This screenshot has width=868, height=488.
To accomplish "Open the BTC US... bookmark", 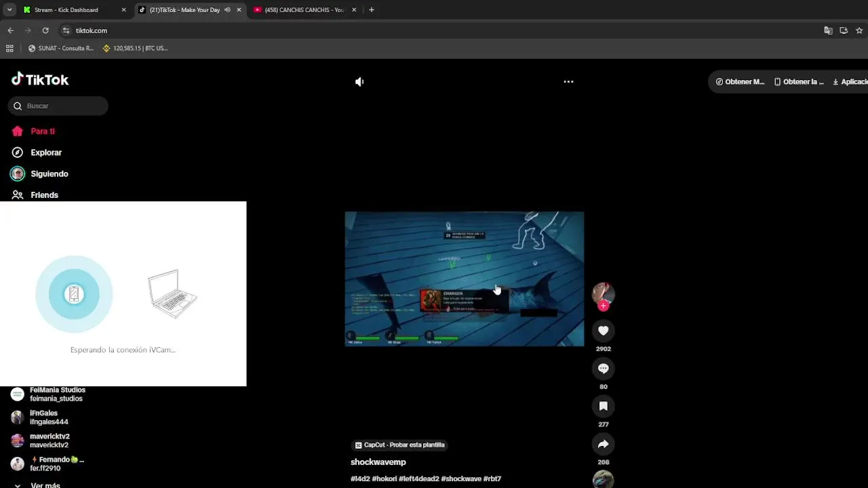I will tap(135, 48).
